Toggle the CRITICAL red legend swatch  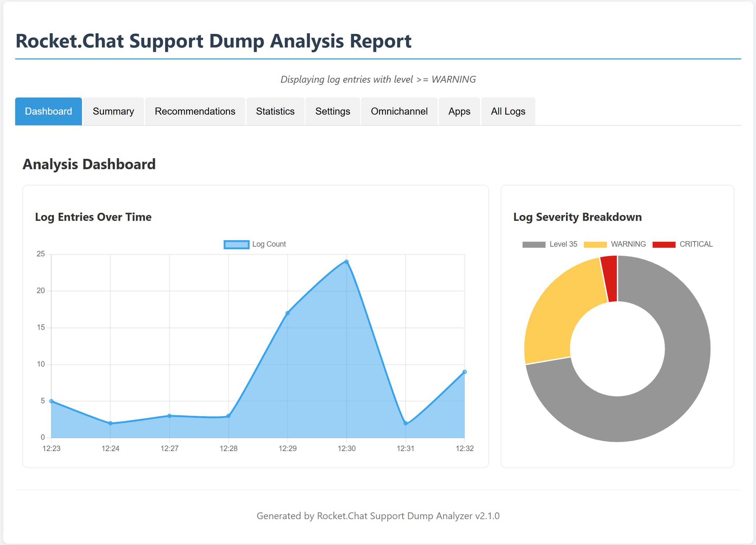(x=664, y=244)
